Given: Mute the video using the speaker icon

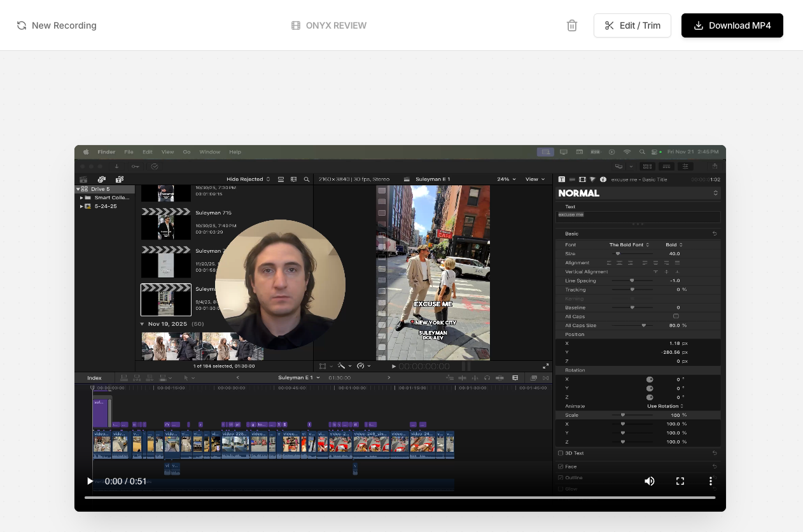Looking at the screenshot, I should [x=649, y=481].
